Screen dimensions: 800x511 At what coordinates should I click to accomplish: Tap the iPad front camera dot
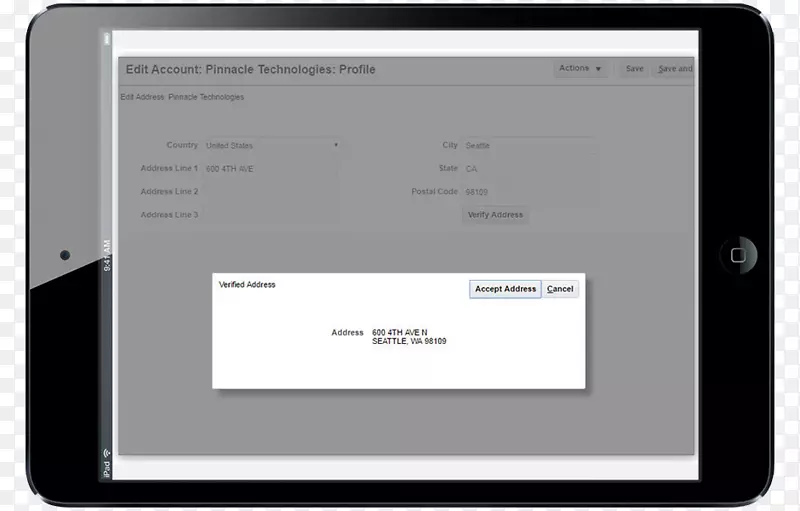point(65,255)
